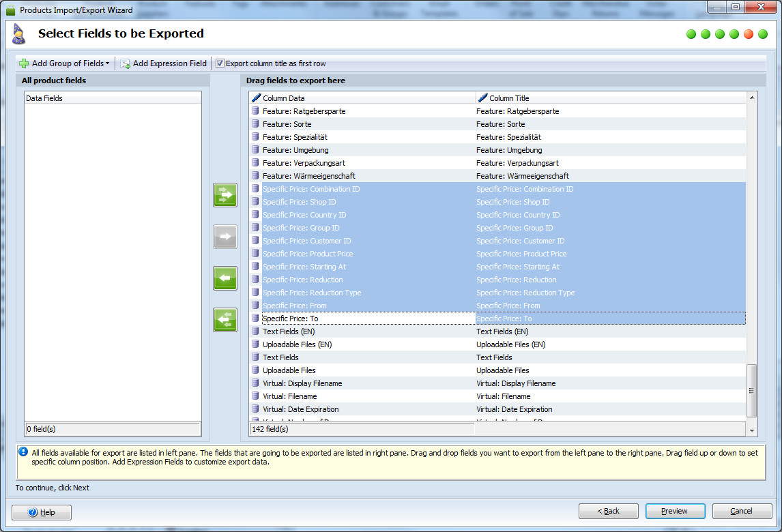
Task: Open Add Group of Fields dropdown
Action: [65, 63]
